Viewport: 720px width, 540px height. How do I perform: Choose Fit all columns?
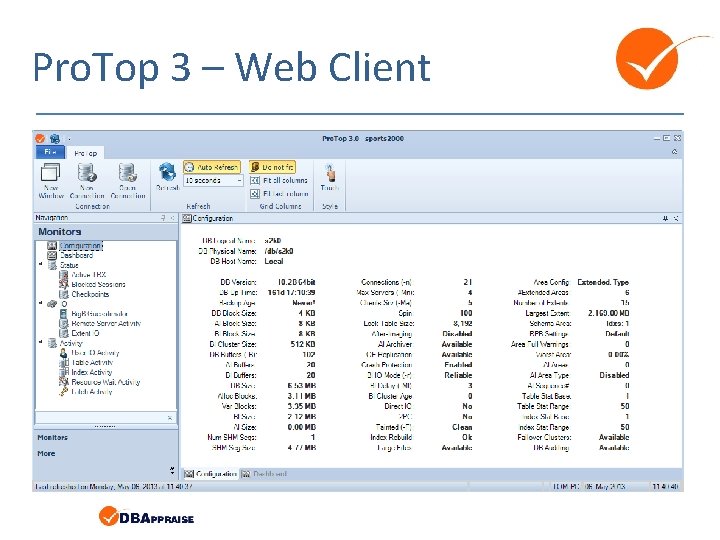coord(279,180)
